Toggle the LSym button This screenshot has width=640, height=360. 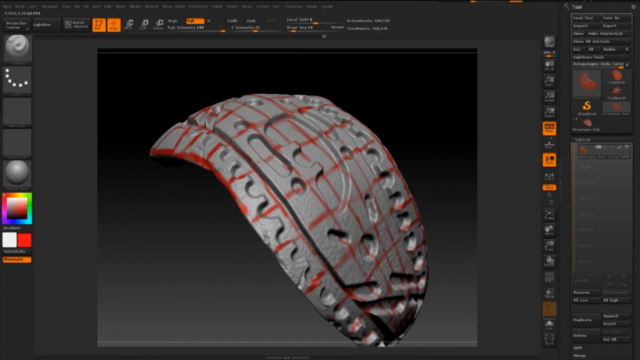[x=549, y=176]
